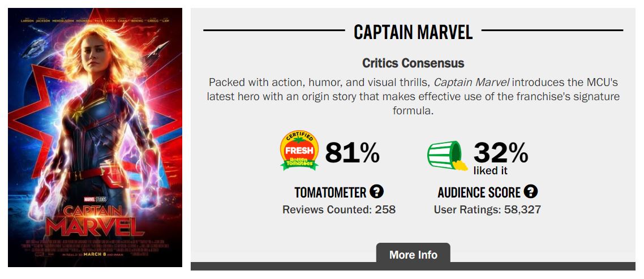This screenshot has height=279, width=644.
Task: Click the Critics Consensus heading
Action: tap(413, 63)
